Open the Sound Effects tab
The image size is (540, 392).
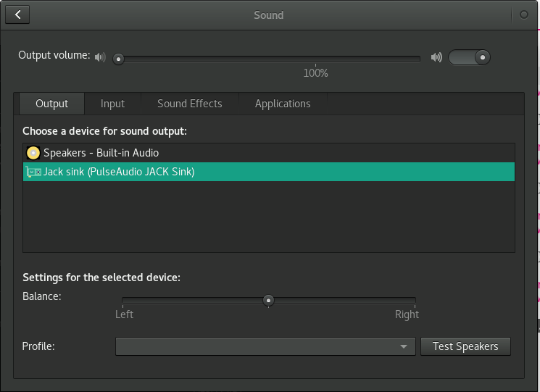click(x=189, y=104)
